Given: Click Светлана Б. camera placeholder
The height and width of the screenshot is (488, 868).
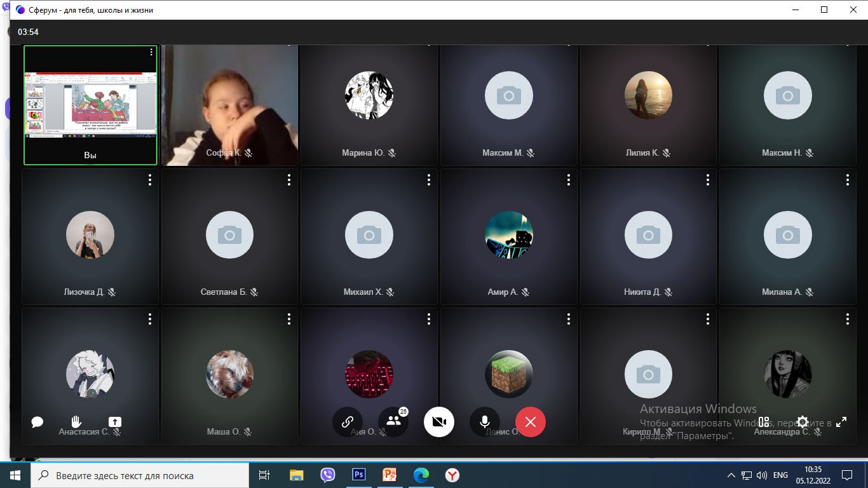Looking at the screenshot, I should click(229, 234).
